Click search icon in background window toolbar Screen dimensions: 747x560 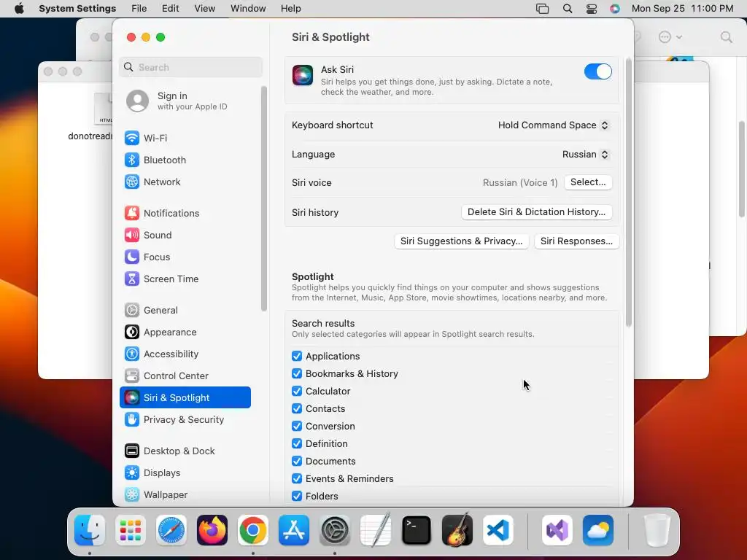(726, 37)
